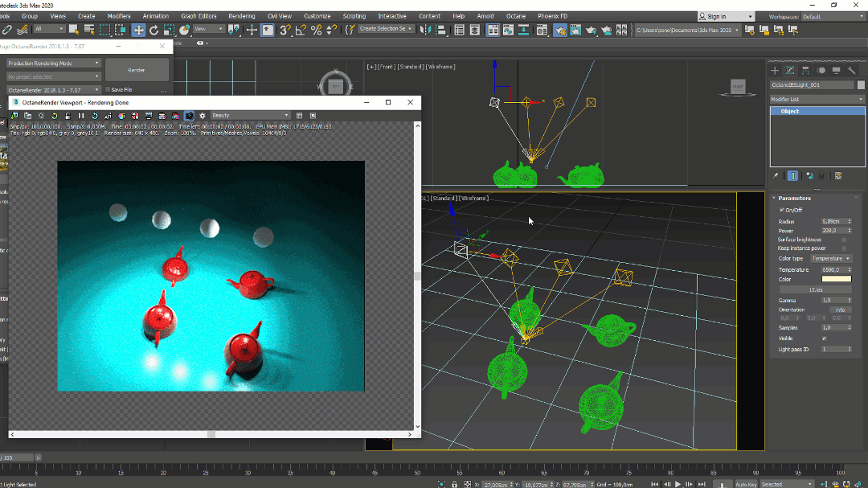Image resolution: width=868 pixels, height=488 pixels.
Task: Open OctaneRender 2018.1.3 renderer dropdown
Action: coord(53,90)
